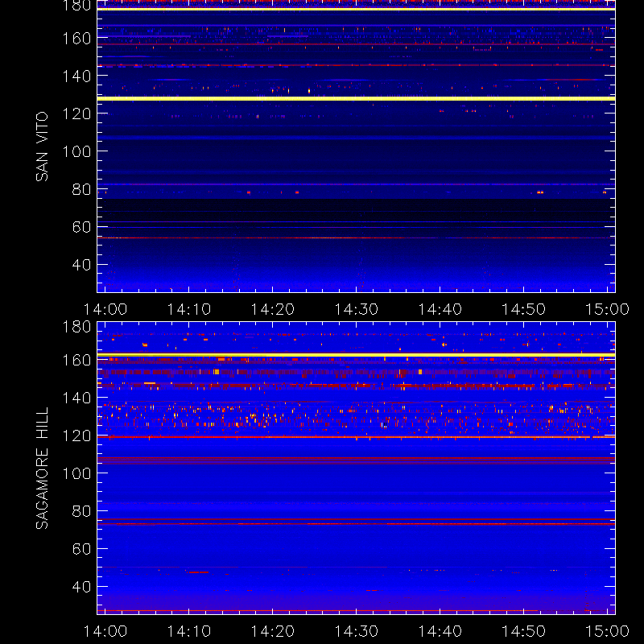Image resolution: width=644 pixels, height=644 pixels.
Task: Click the 14:00 time label under the SAN VITO plot
Action: point(105,309)
